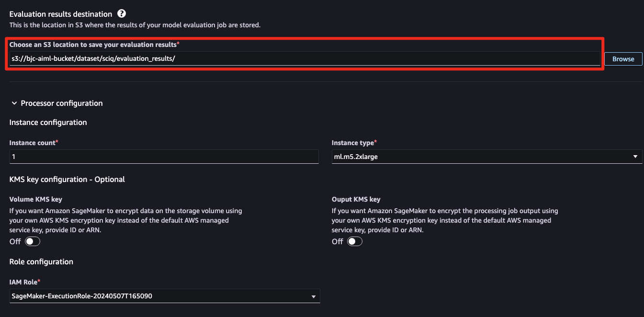Screen dimensions: 644x317
Task: Focus the S3 evaluation results location field
Action: click(305, 58)
